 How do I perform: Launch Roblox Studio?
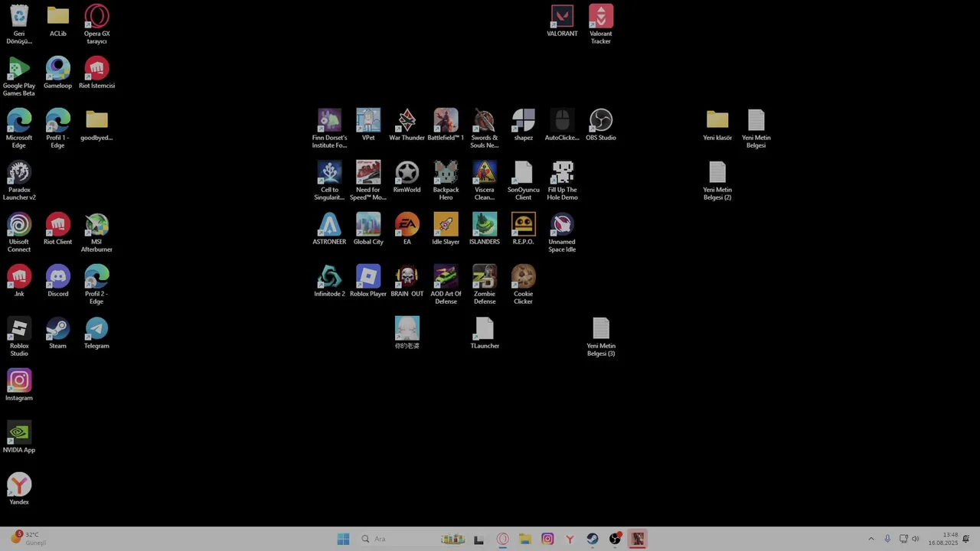click(x=19, y=329)
